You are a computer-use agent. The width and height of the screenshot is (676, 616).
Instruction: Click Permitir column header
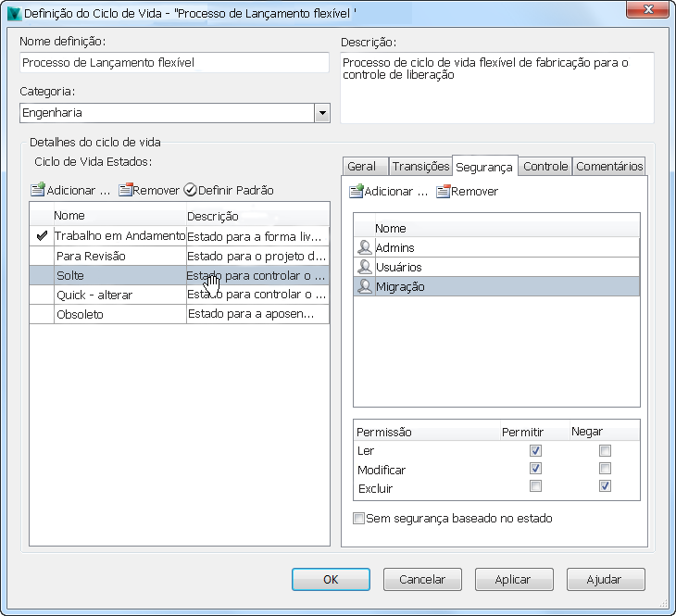(x=534, y=432)
